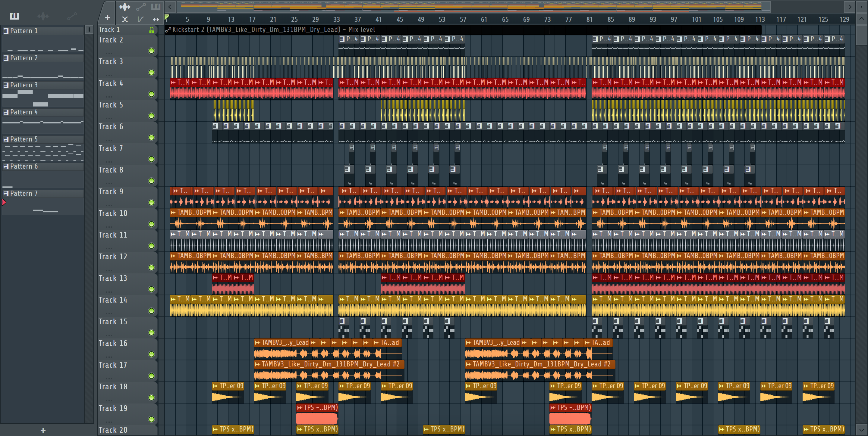Open Kickstart 2 automation clip menu icon
Image resolution: width=868 pixels, height=436 pixels.
(x=168, y=30)
